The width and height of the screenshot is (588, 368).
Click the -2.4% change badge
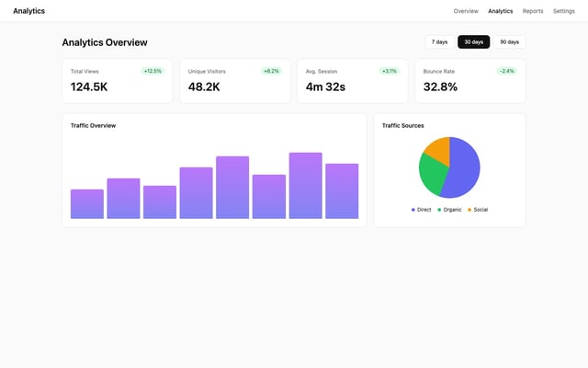click(507, 71)
